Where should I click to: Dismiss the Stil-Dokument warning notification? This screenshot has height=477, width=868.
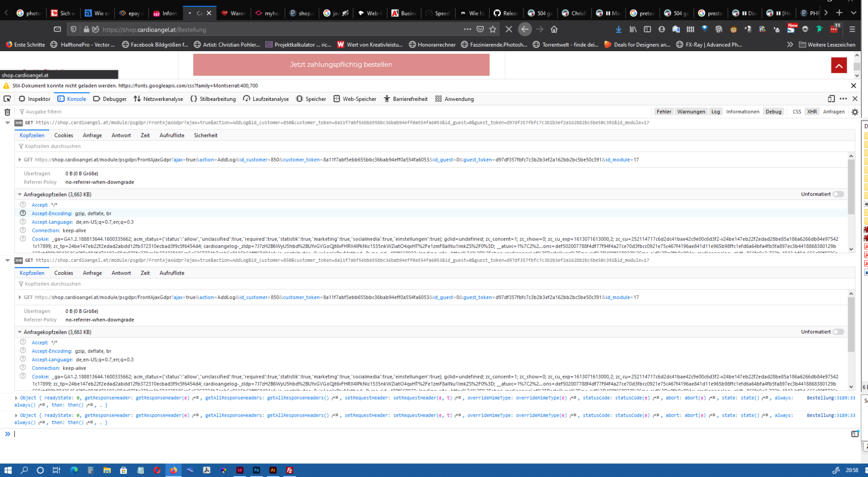pyautogui.click(x=854, y=85)
